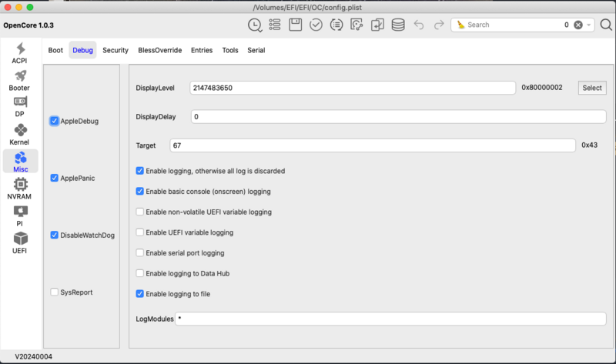Open the BlessOverride tab
Image resolution: width=616 pixels, height=364 pixels.
(x=159, y=50)
